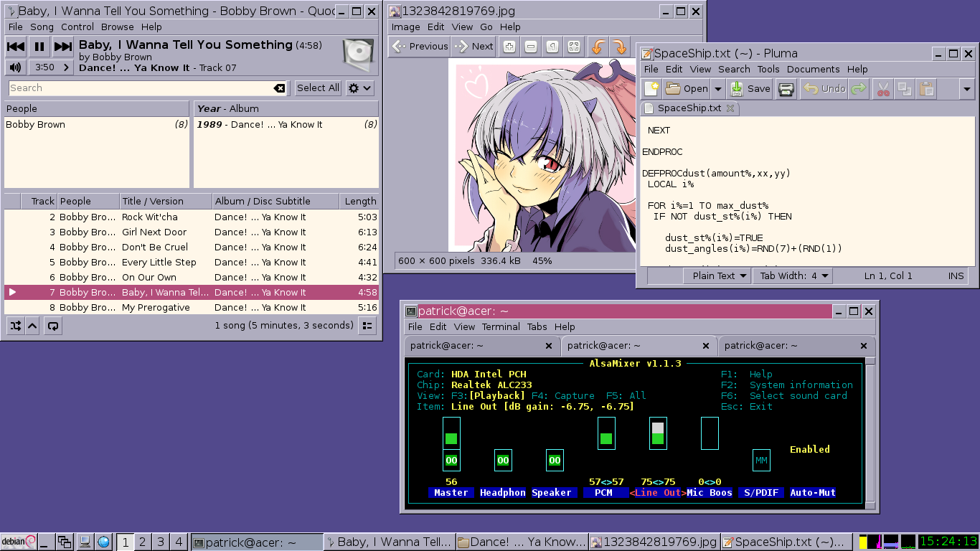Viewport: 980px width, 551px height.
Task: Select the song My Prerogative
Action: pyautogui.click(x=192, y=307)
